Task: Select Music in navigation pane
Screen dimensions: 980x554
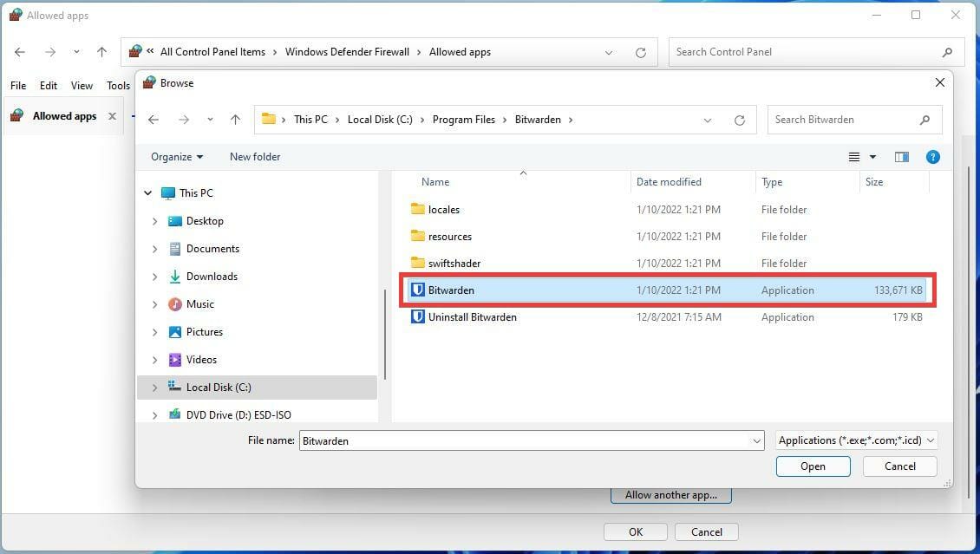Action: click(x=200, y=304)
